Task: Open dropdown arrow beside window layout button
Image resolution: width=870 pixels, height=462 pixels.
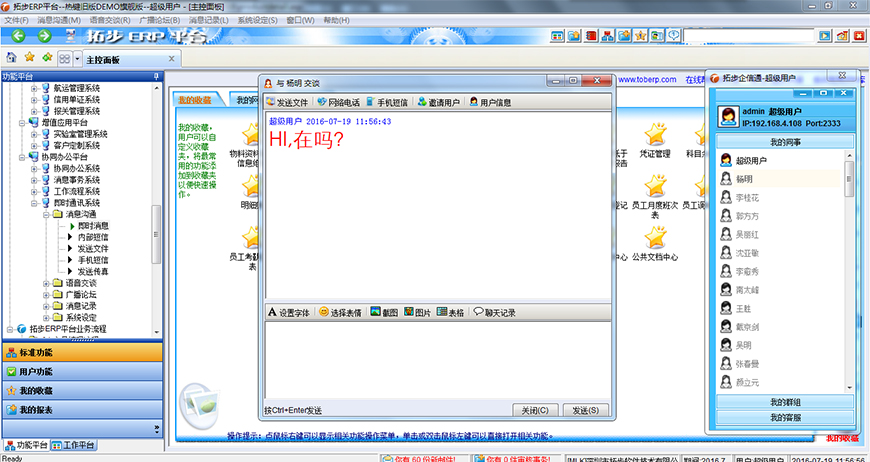Action: coord(77,59)
